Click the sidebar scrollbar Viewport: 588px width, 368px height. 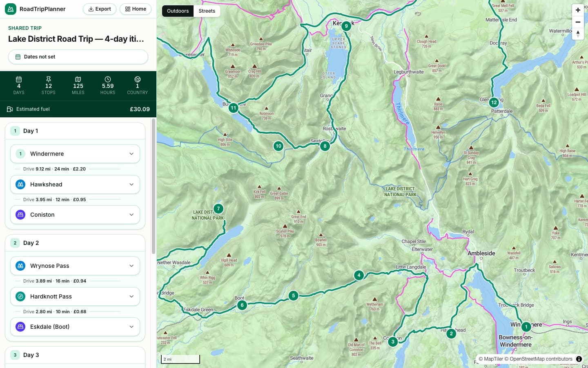pyautogui.click(x=154, y=186)
